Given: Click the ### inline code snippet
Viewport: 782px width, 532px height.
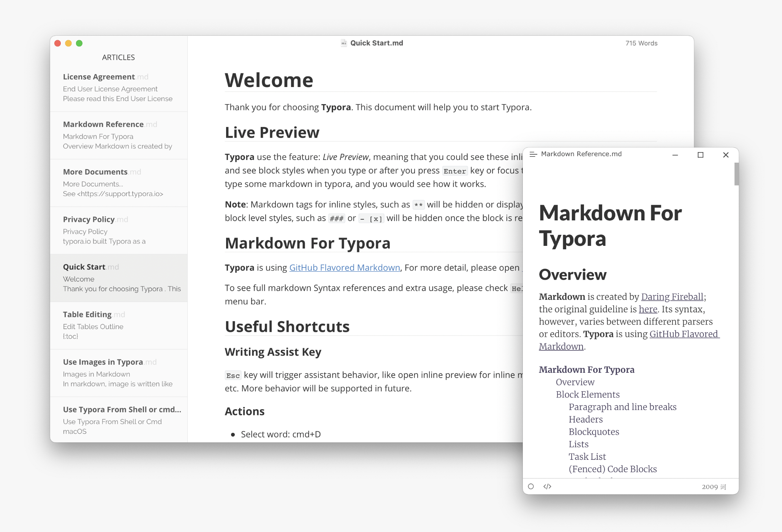Looking at the screenshot, I should tap(337, 218).
